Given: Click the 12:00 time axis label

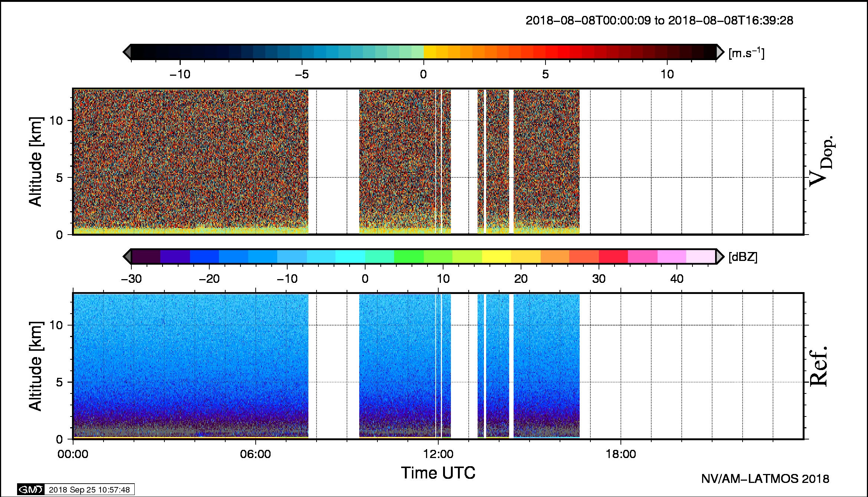Looking at the screenshot, I should pyautogui.click(x=438, y=454).
